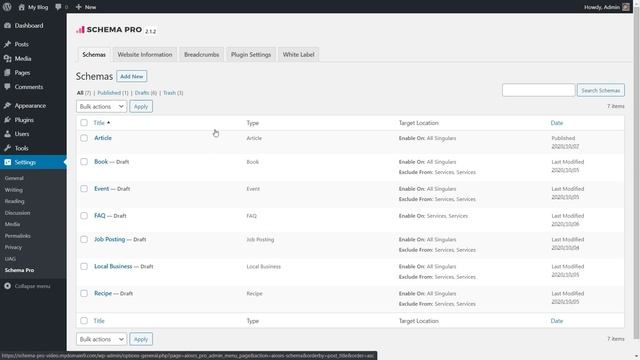640x360 pixels.
Task: Click the Appearance brush icon
Action: (x=7, y=105)
